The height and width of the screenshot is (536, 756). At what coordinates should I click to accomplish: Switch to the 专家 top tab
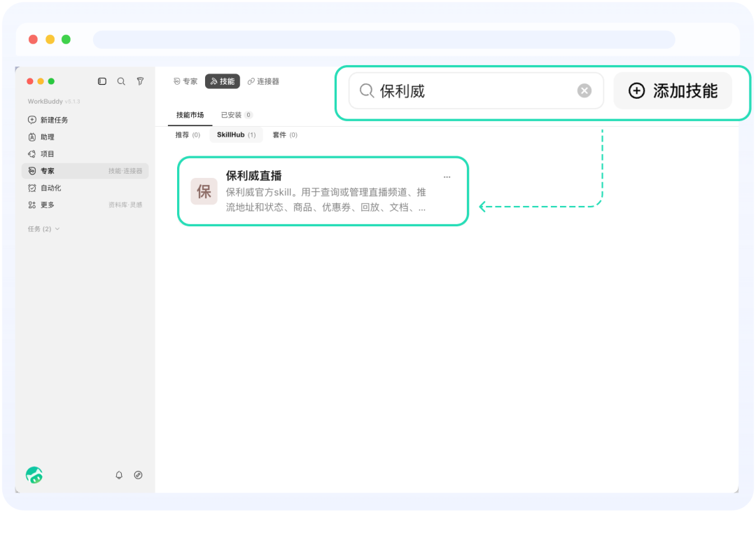pos(185,81)
